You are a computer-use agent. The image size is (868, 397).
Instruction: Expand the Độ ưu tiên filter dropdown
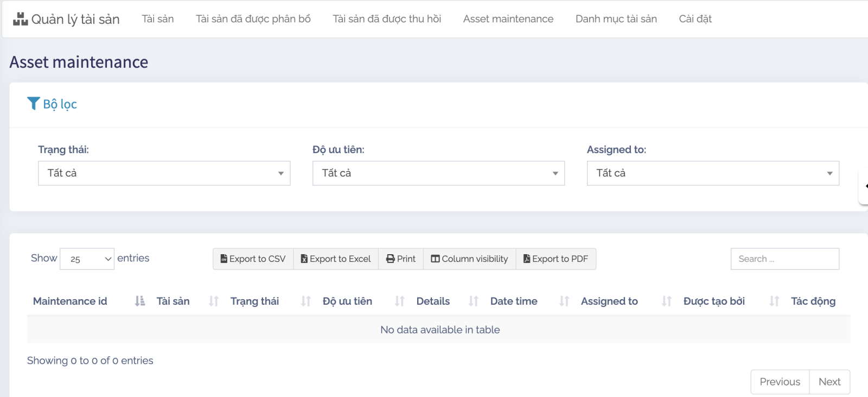[x=438, y=173]
